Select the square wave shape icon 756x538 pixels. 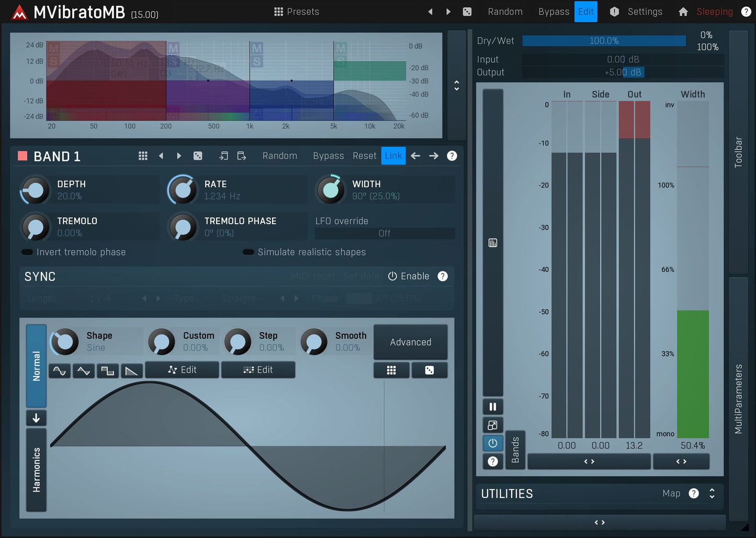tap(107, 371)
